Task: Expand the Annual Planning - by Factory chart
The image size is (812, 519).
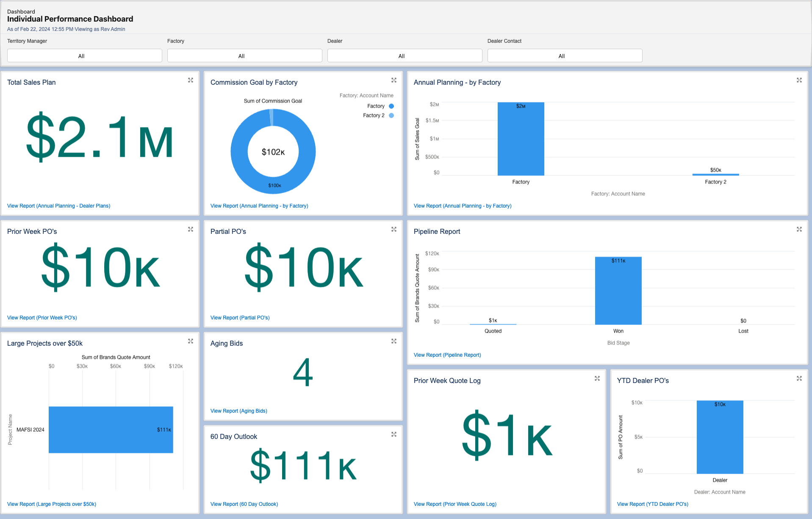Action: click(x=799, y=80)
